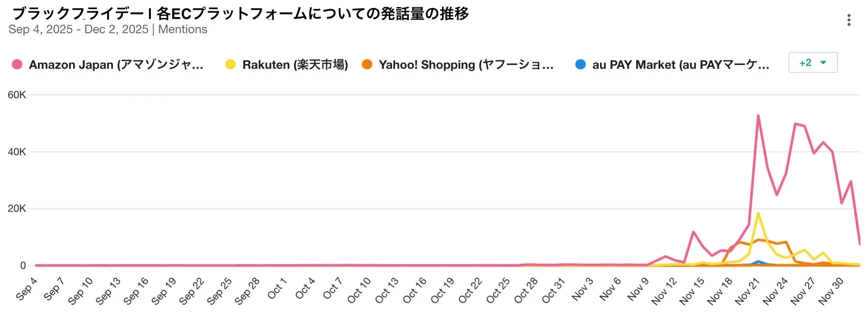The image size is (868, 315).
Task: Open the +2 additional platforms selector
Action: point(813,62)
